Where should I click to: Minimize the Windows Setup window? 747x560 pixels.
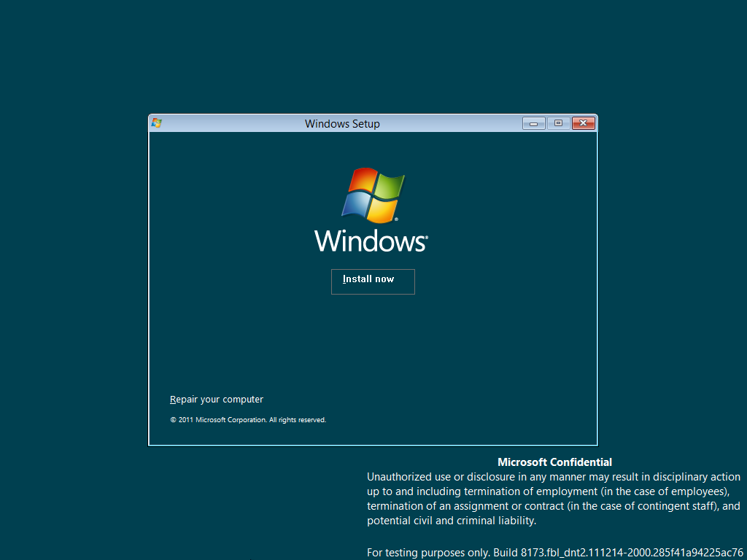(x=533, y=123)
